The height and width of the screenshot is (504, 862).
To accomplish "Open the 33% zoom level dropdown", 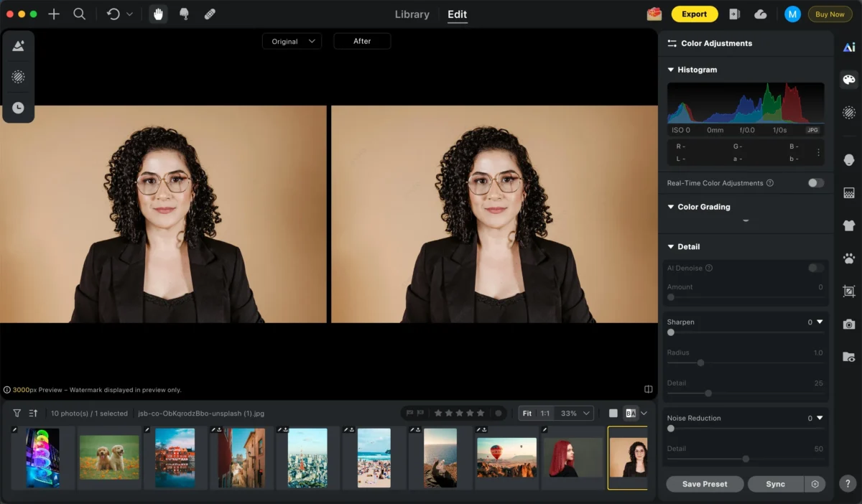I will point(569,413).
